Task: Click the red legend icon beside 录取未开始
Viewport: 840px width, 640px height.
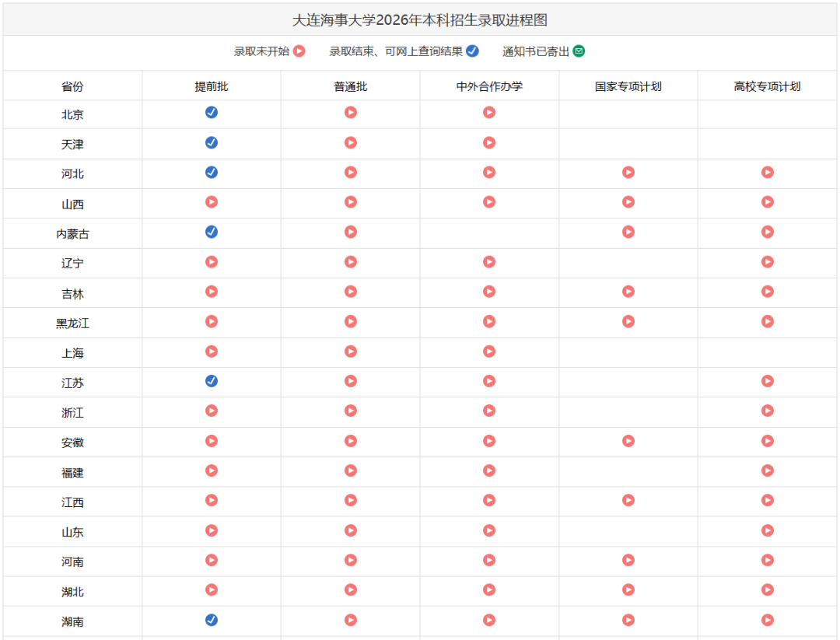Action: pos(299,51)
